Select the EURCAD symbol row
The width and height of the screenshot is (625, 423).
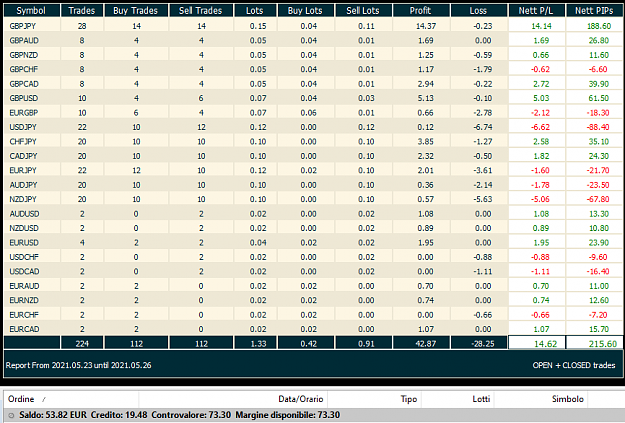click(x=313, y=329)
